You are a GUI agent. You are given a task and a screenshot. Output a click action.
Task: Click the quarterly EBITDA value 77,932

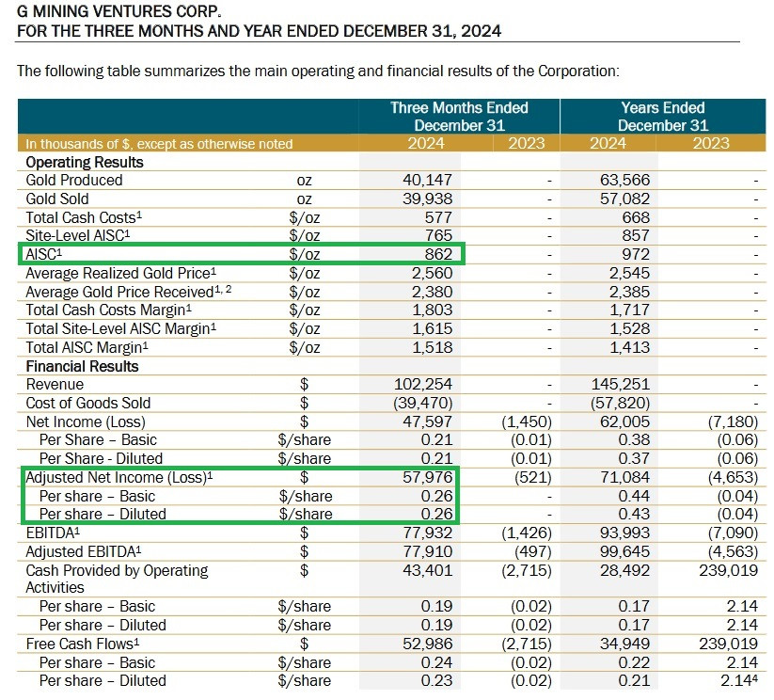pos(427,533)
